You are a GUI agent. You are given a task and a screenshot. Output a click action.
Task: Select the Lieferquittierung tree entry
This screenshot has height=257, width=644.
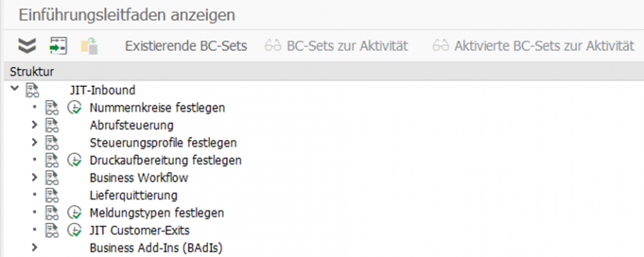click(133, 195)
